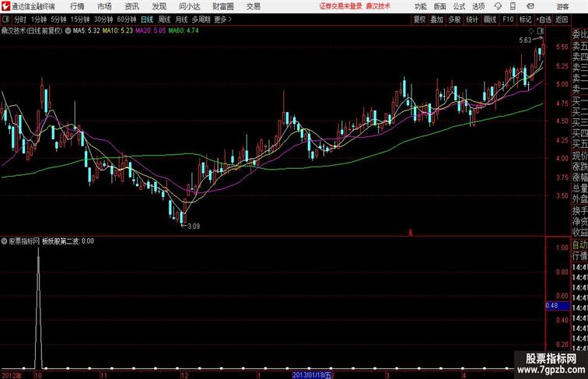
Task: Open the customer service headset icon
Action: pos(498,6)
